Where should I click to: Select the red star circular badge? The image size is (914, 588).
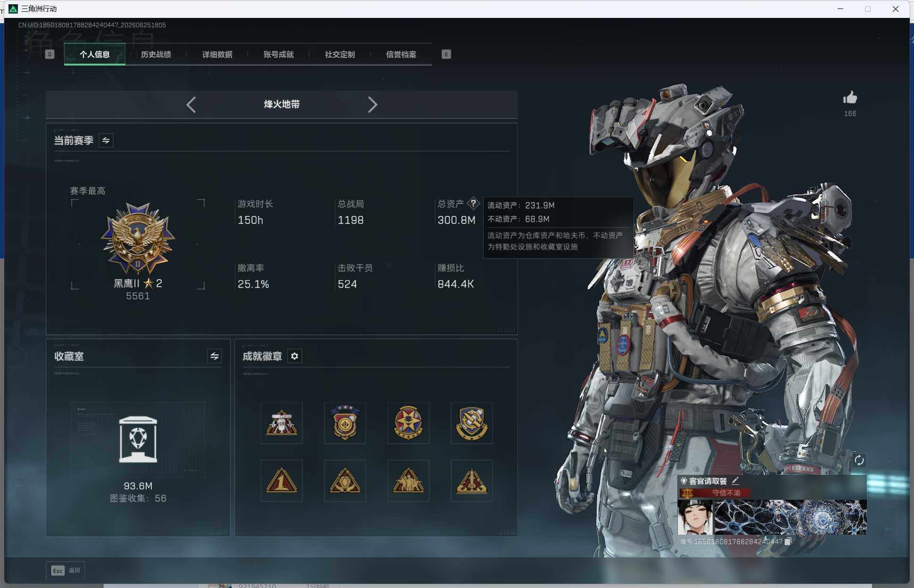coord(408,423)
